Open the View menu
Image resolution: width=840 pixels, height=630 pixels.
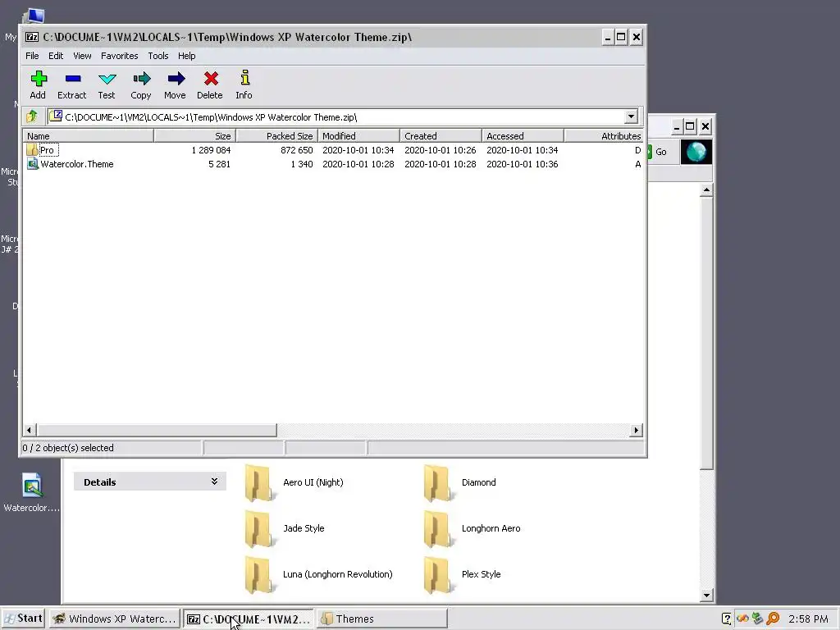(82, 56)
